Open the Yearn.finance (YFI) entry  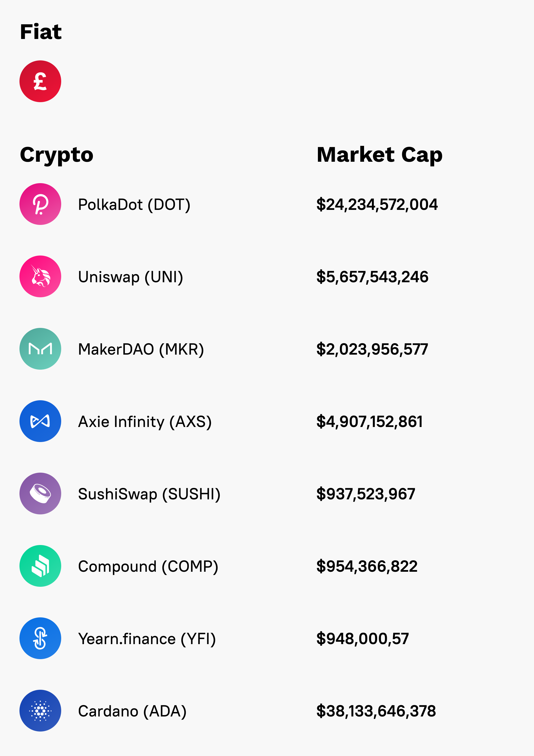(147, 639)
